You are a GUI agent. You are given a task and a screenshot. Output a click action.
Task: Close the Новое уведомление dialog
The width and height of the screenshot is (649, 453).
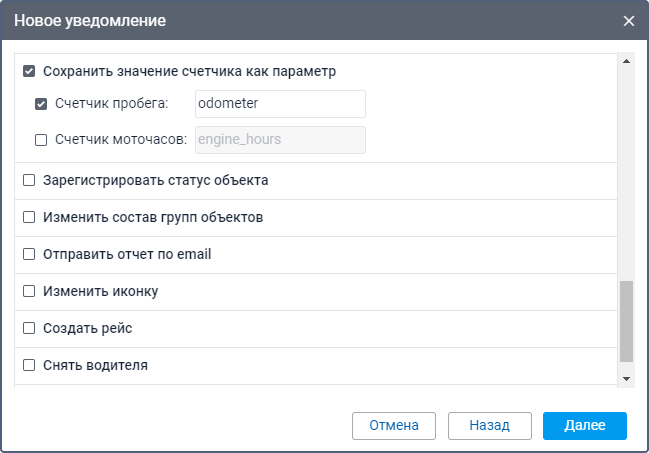coord(629,21)
